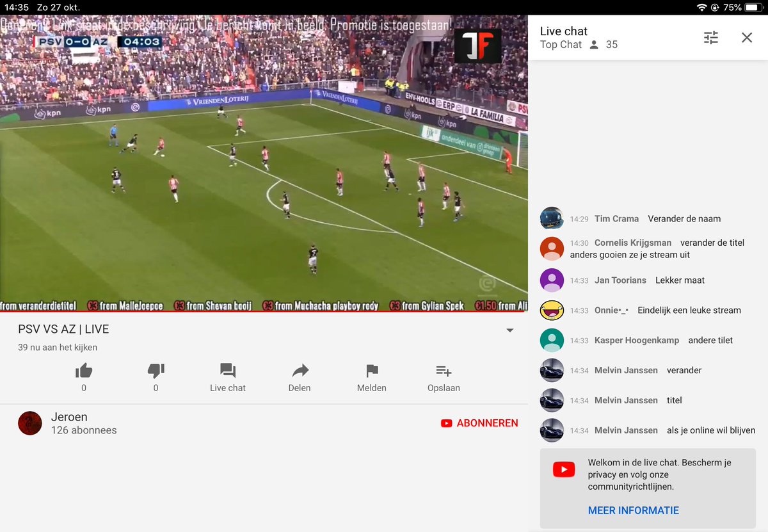Tap the battery indicator in status bar

(755, 7)
